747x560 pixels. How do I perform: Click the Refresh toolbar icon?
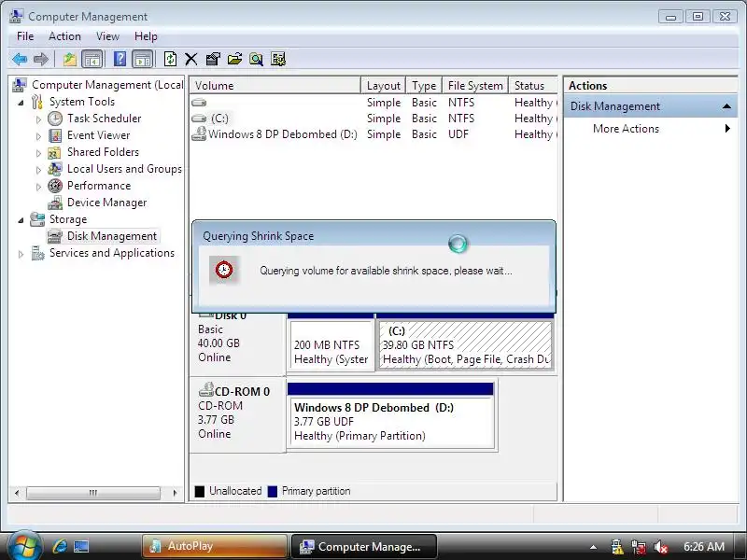pyautogui.click(x=170, y=59)
